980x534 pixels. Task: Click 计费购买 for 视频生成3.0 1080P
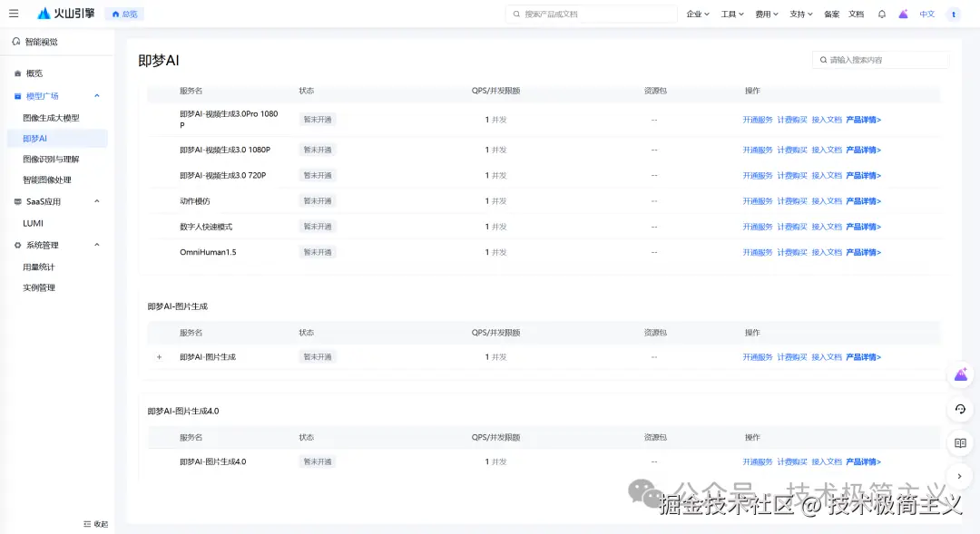792,150
